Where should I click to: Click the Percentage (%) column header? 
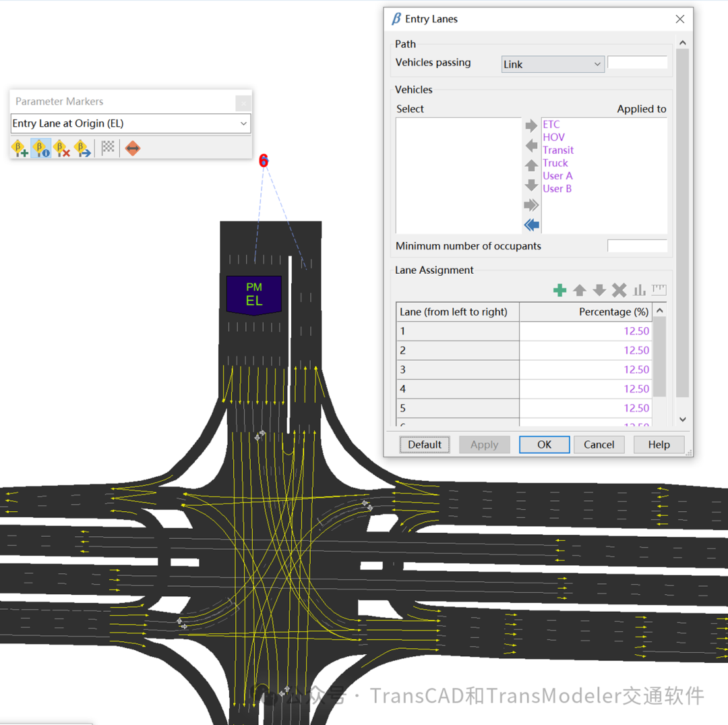(x=586, y=312)
